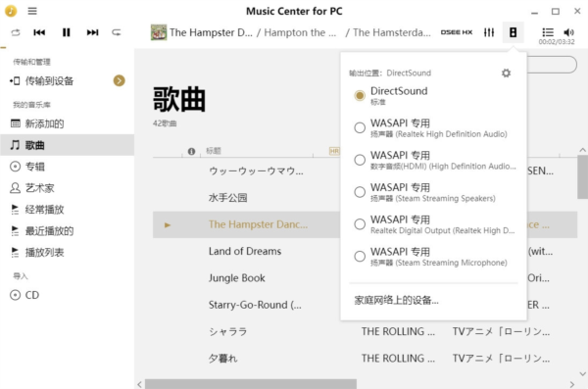
Task: Click now-playing album The Hamsterda...
Action: click(x=391, y=32)
